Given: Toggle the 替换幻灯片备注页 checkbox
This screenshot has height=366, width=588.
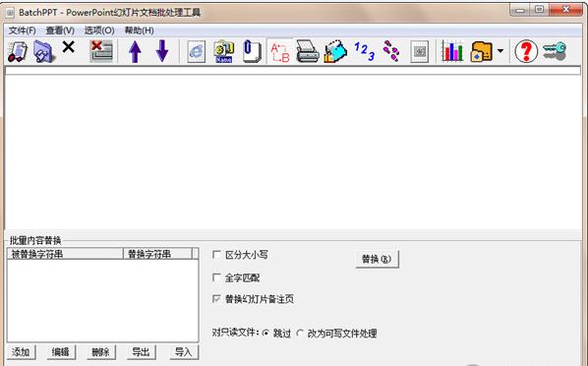Looking at the screenshot, I should [x=216, y=299].
